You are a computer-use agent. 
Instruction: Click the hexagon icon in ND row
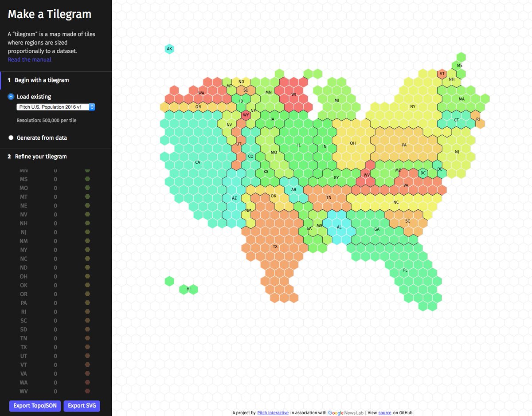pyautogui.click(x=87, y=267)
